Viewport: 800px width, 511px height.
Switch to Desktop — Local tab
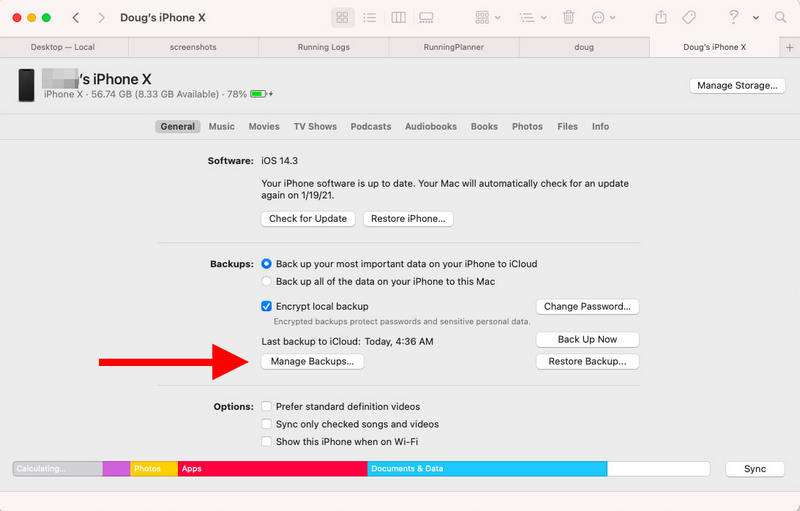[x=63, y=47]
